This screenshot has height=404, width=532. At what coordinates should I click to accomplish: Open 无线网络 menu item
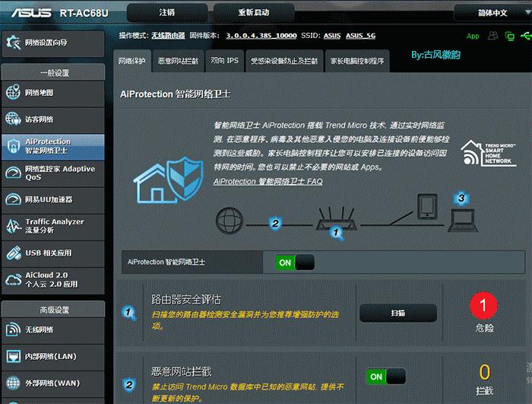click(x=53, y=329)
